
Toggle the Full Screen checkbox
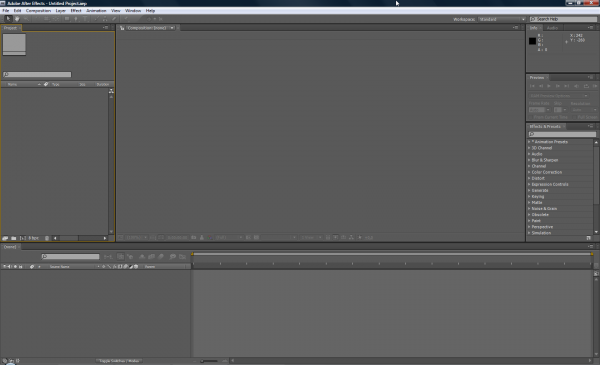575,117
